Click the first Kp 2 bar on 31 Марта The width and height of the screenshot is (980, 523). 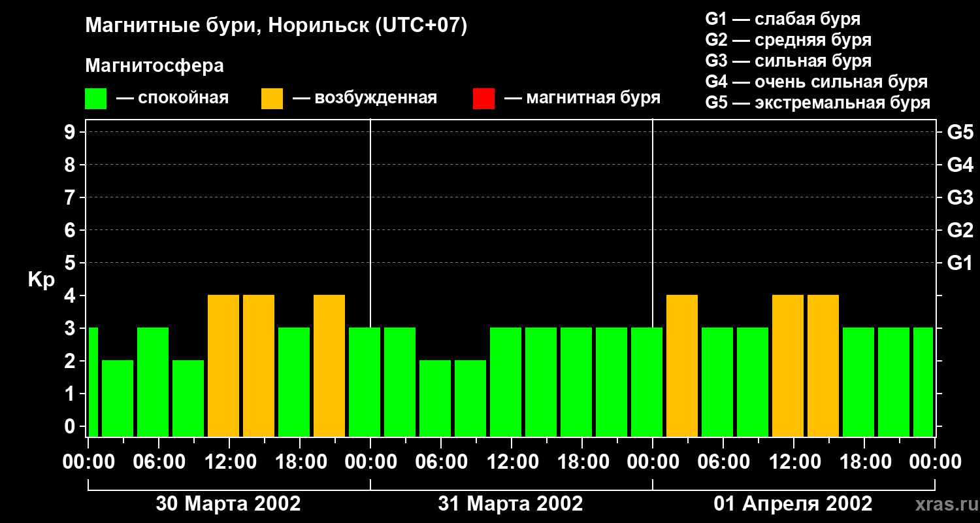pos(435,398)
